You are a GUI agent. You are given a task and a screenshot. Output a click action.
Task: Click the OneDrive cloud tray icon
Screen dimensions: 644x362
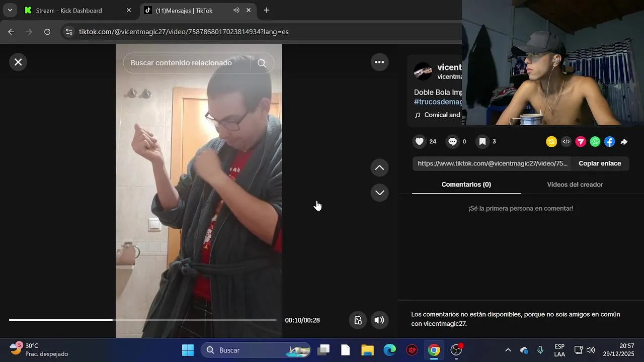[x=524, y=350]
